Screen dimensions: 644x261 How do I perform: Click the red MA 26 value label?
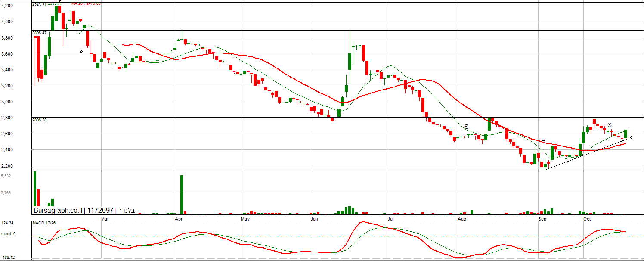click(x=86, y=3)
